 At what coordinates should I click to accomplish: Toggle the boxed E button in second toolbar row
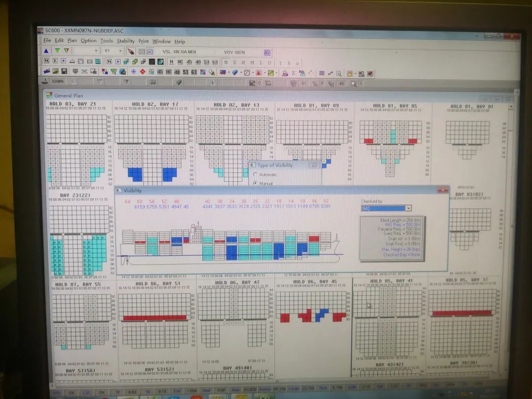55,61
